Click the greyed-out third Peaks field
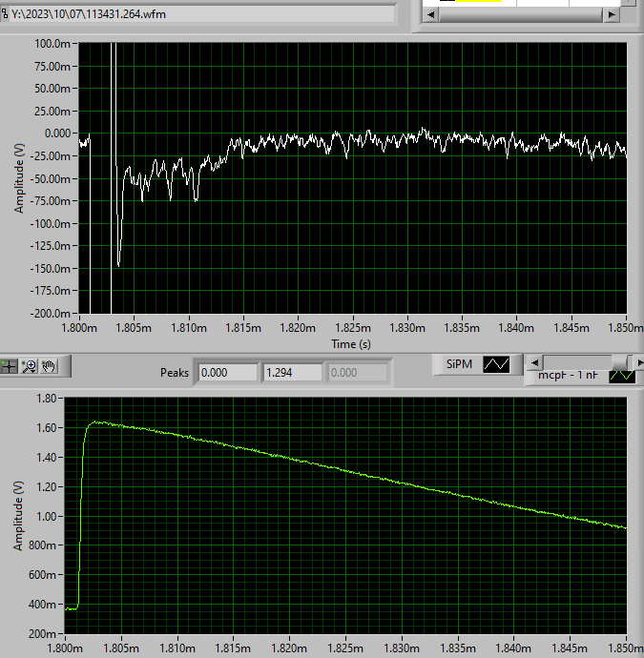 (x=357, y=373)
